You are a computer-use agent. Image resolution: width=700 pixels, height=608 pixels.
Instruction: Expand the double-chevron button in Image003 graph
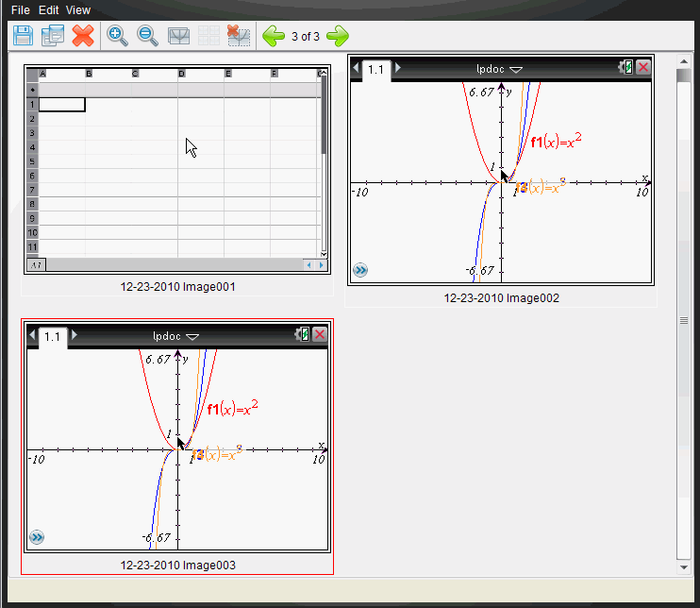(x=37, y=537)
